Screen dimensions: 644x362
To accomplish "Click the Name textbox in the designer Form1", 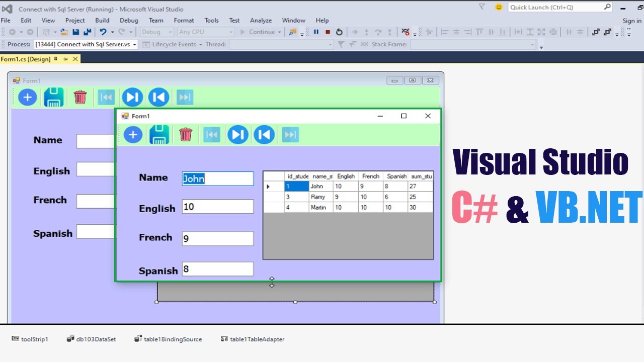I will point(96,141).
